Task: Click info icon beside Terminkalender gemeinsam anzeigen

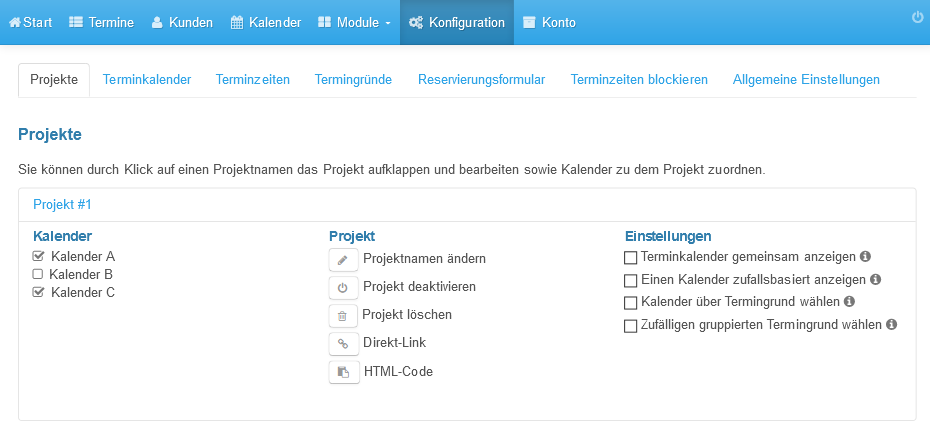Action: [x=865, y=256]
